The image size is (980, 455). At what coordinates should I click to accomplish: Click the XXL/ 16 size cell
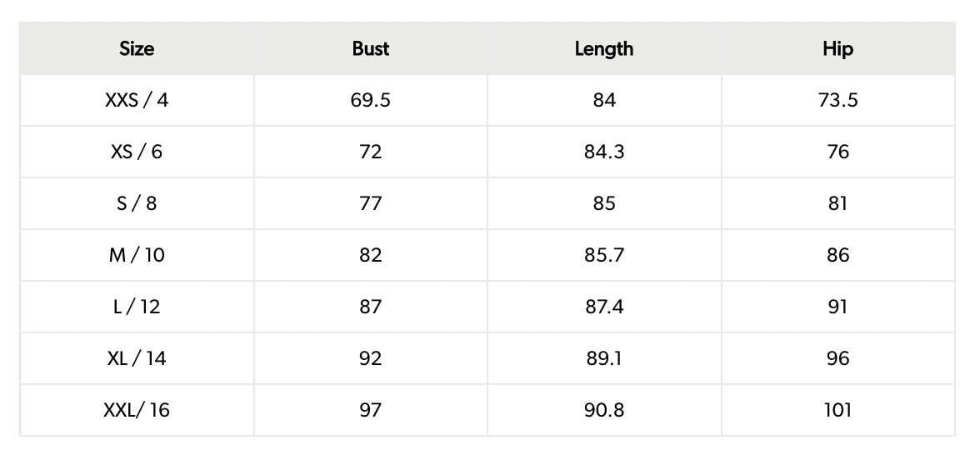(x=137, y=411)
